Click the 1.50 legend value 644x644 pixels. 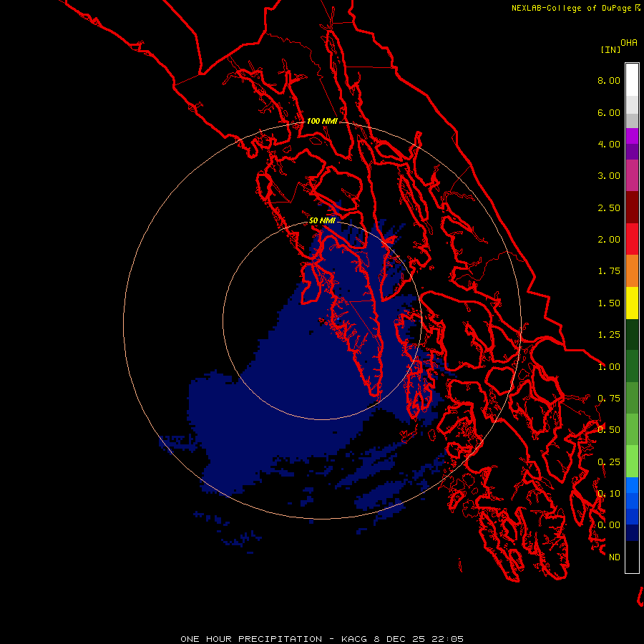coord(609,303)
